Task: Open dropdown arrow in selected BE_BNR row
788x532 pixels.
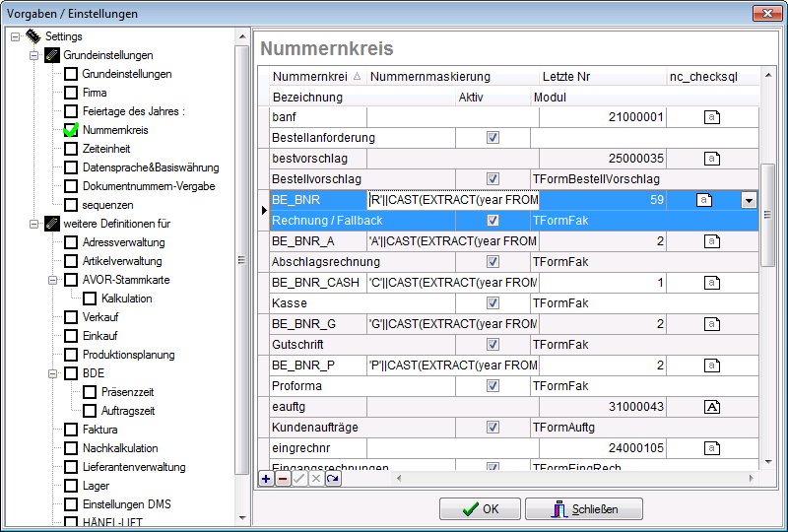Action: [x=748, y=200]
